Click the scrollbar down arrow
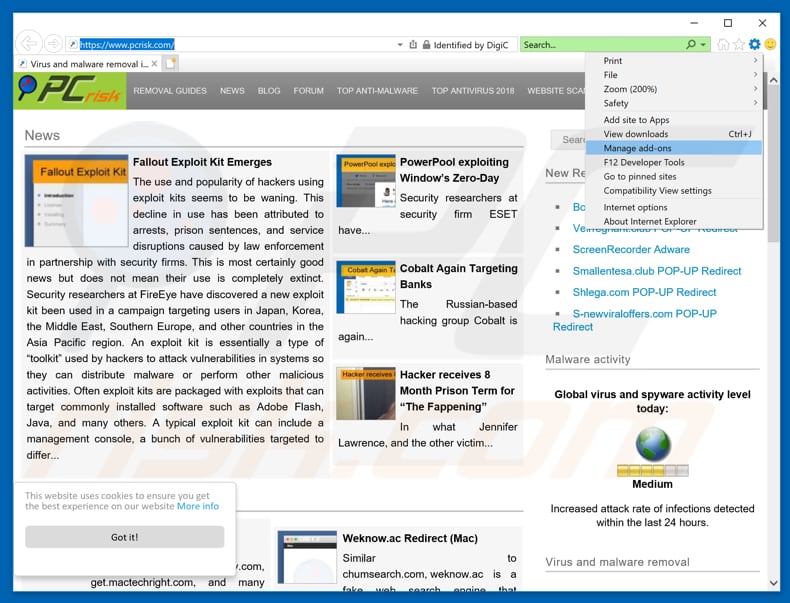Image resolution: width=790 pixels, height=603 pixels. [773, 583]
